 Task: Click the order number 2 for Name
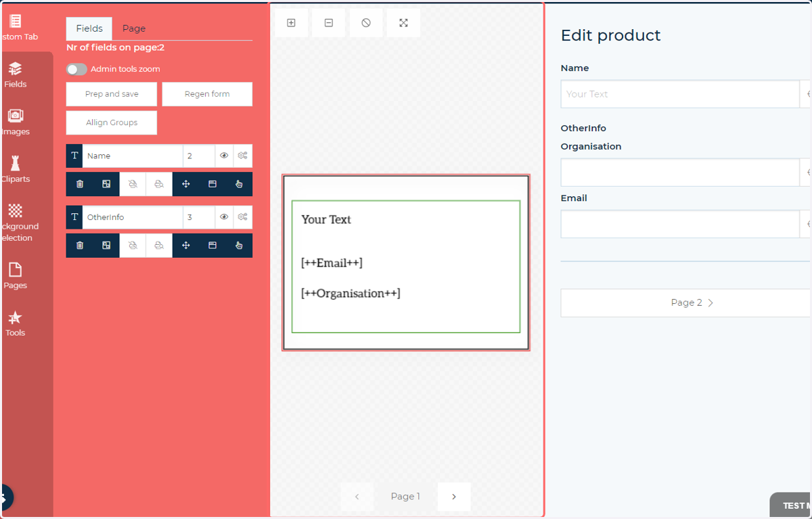point(199,156)
